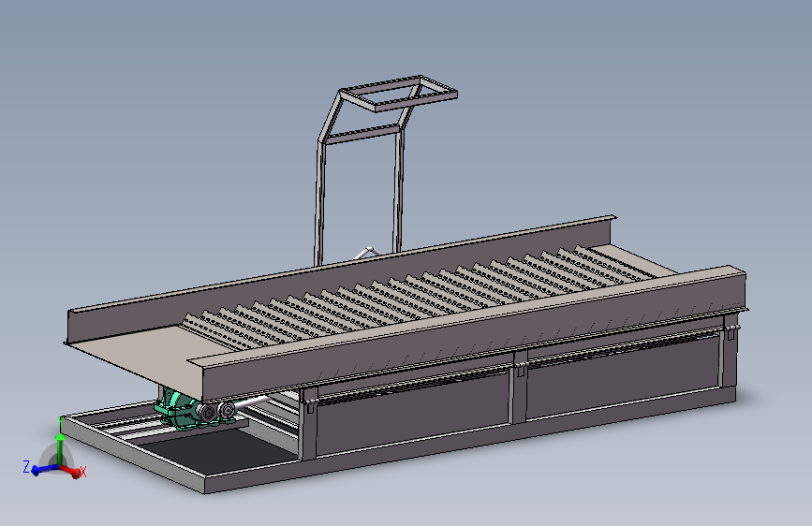
Task: Click the red X axis of the triad
Action: click(x=74, y=472)
